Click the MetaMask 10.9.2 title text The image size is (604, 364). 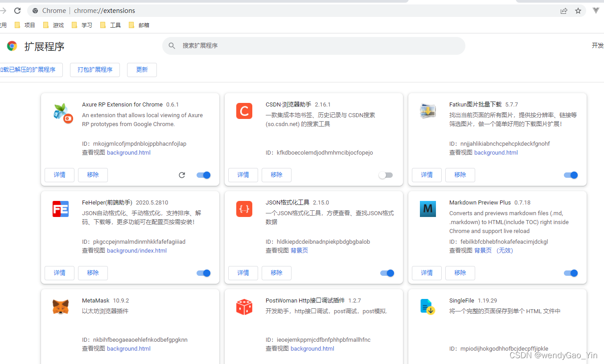click(106, 300)
